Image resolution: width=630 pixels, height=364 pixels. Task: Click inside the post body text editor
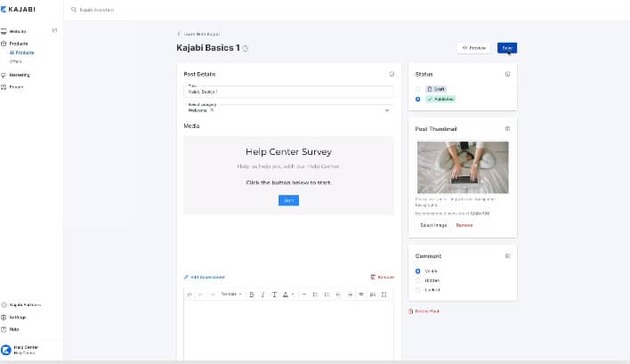[x=288, y=331]
